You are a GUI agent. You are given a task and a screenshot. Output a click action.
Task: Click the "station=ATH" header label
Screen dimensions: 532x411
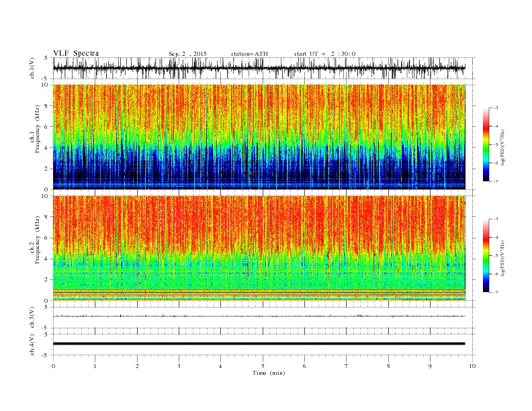249,54
